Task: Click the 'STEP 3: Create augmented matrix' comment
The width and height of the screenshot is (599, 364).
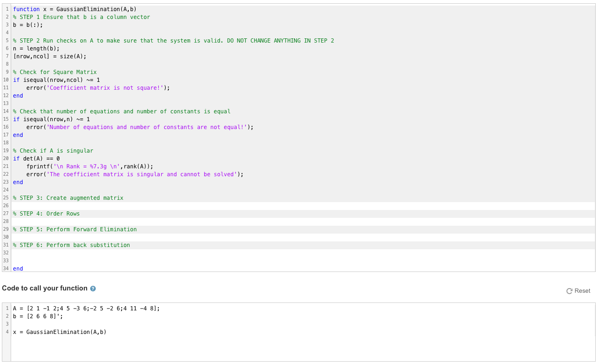Action: 67,197
